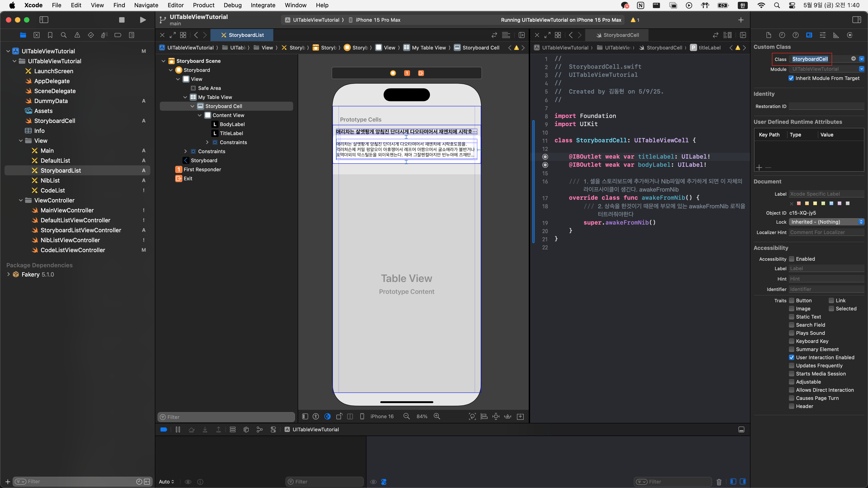Pick the purple document label color
868x488 pixels.
coord(839,203)
